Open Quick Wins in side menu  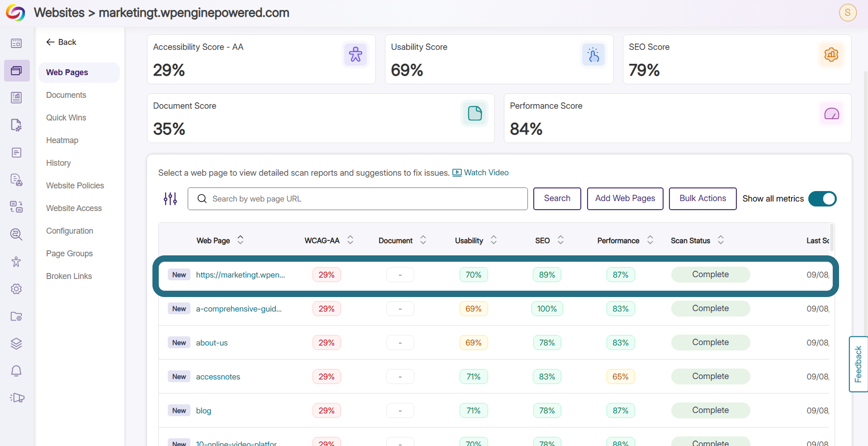point(66,118)
